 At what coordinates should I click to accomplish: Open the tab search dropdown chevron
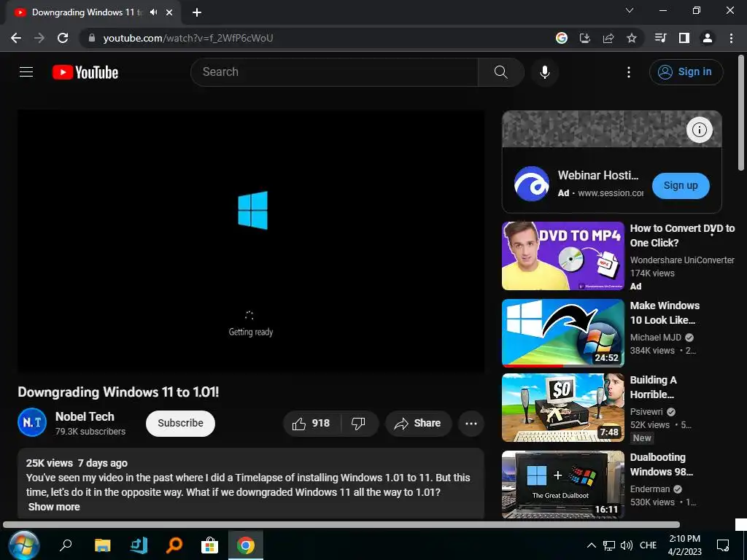630,10
